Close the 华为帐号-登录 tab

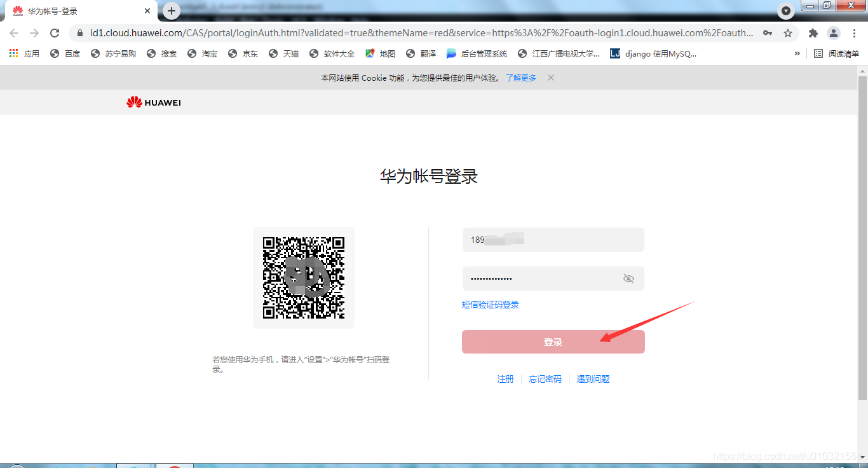click(x=147, y=11)
